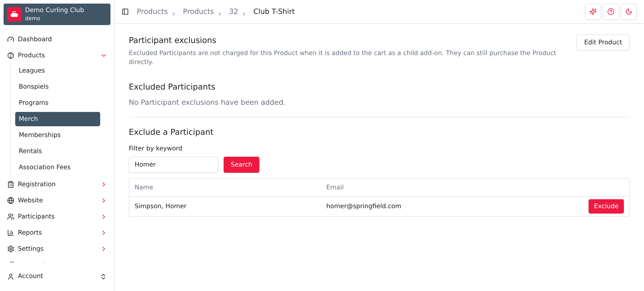
Task: Open Association Fees under Products
Action: (57, 167)
